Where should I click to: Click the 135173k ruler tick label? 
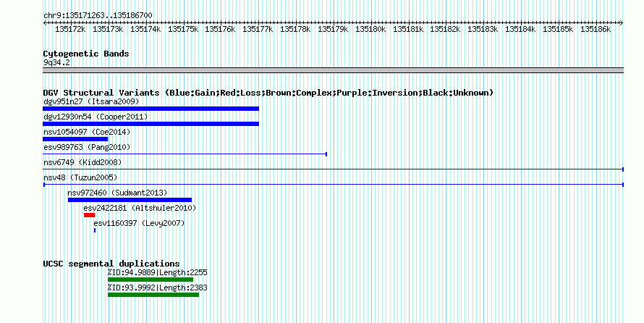[x=108, y=29]
